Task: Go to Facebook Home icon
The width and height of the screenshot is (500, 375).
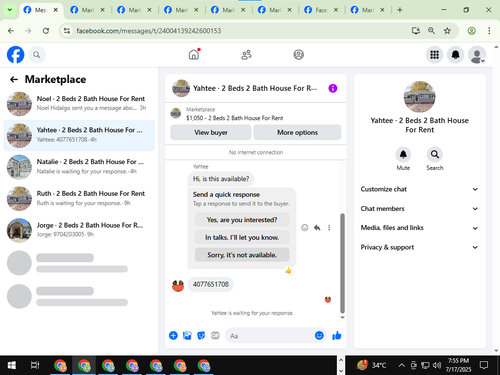Action: click(x=194, y=54)
